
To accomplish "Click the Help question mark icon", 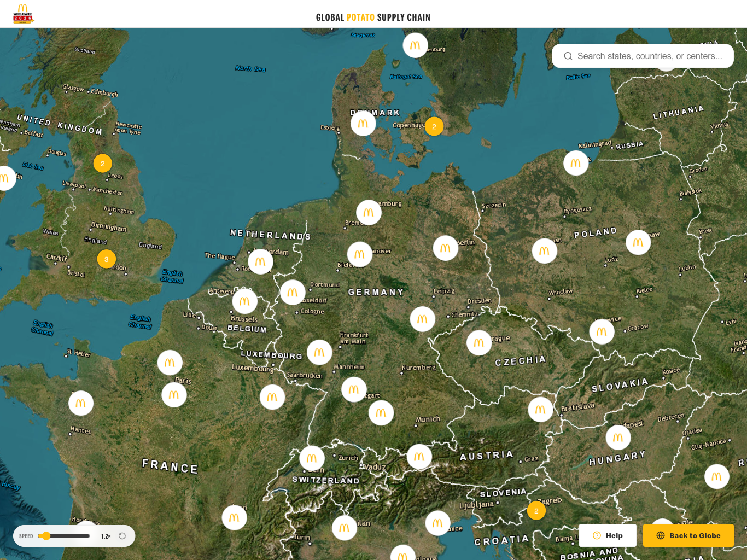I will (597, 535).
